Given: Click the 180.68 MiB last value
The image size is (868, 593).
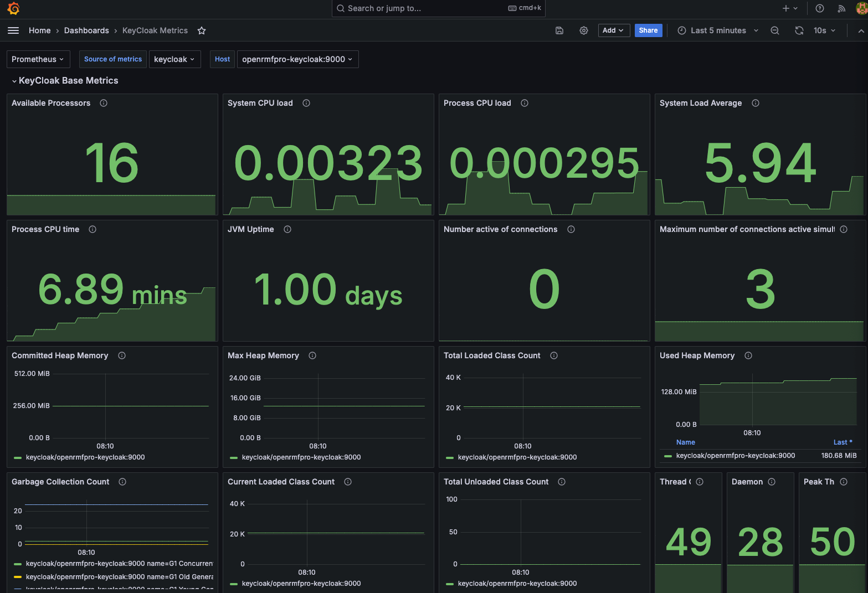Looking at the screenshot, I should (x=839, y=456).
